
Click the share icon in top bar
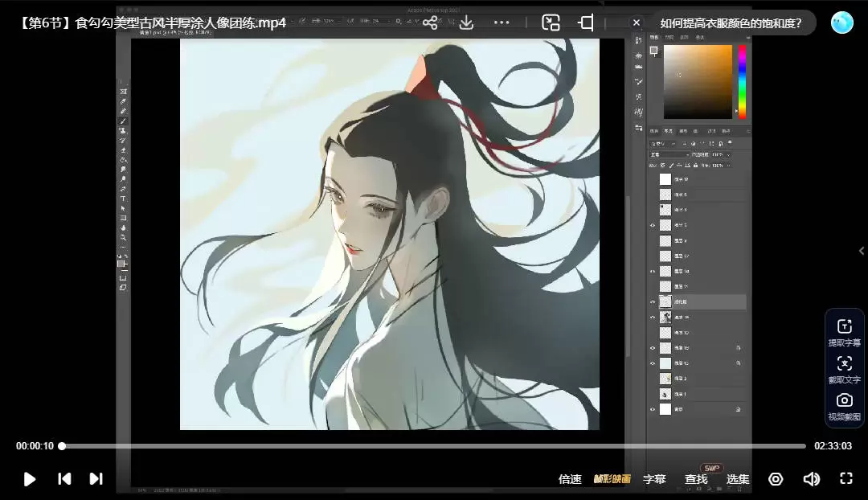click(430, 23)
